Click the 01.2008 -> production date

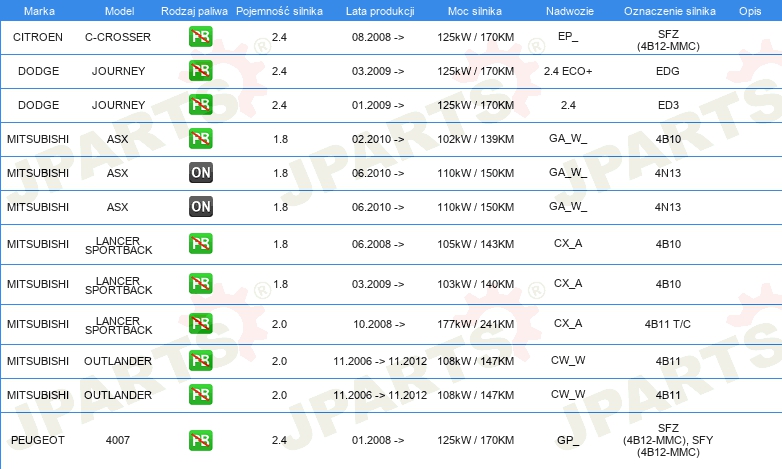coord(378,440)
